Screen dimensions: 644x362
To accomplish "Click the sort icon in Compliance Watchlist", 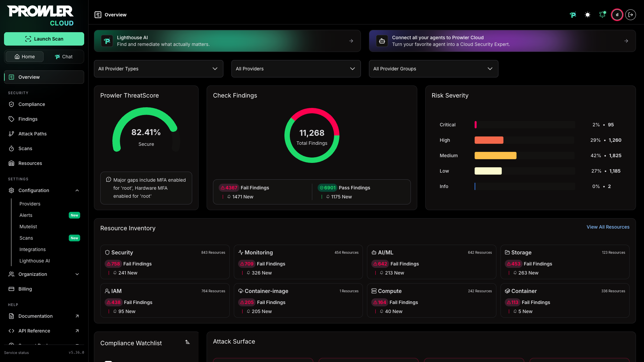I will [x=187, y=342].
